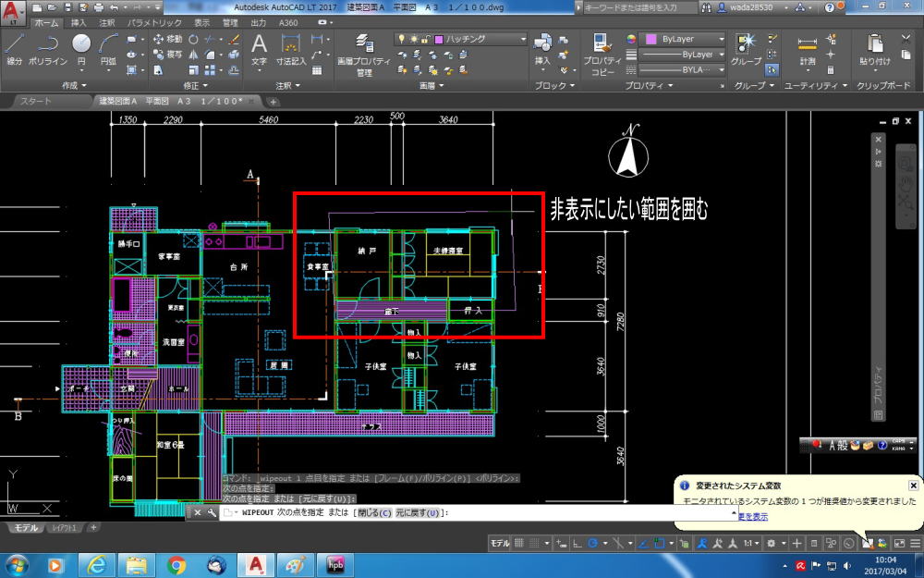Toggle polar tracking in the status bar

tap(593, 543)
